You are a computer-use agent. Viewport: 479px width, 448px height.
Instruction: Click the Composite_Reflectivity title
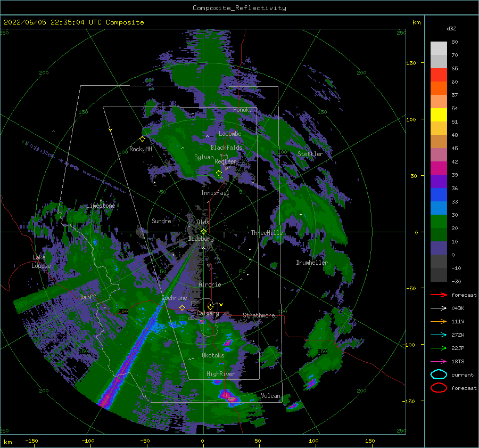pyautogui.click(x=240, y=8)
